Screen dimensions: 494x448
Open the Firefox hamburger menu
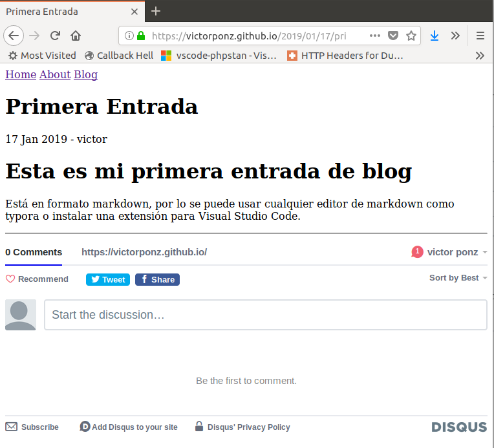tap(480, 36)
